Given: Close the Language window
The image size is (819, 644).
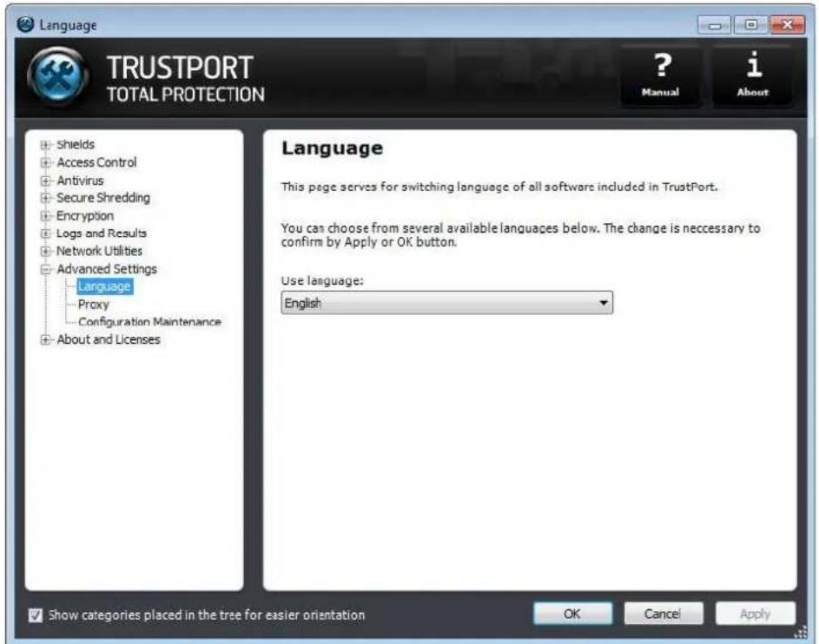Looking at the screenshot, I should (x=787, y=24).
